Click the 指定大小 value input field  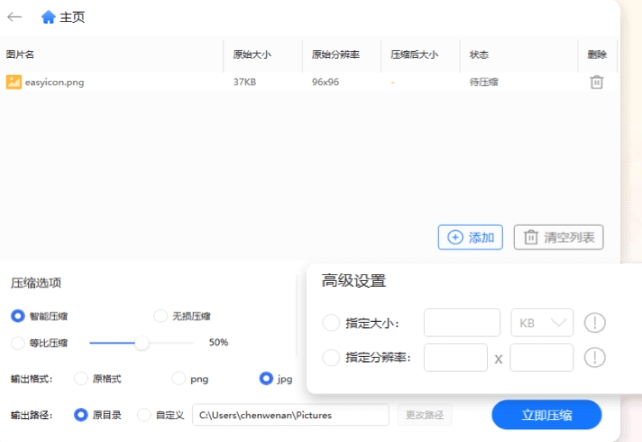tap(462, 323)
